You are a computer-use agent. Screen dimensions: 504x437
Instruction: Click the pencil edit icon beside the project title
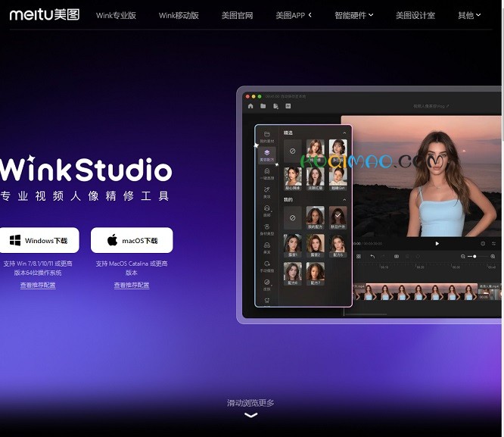coord(448,106)
